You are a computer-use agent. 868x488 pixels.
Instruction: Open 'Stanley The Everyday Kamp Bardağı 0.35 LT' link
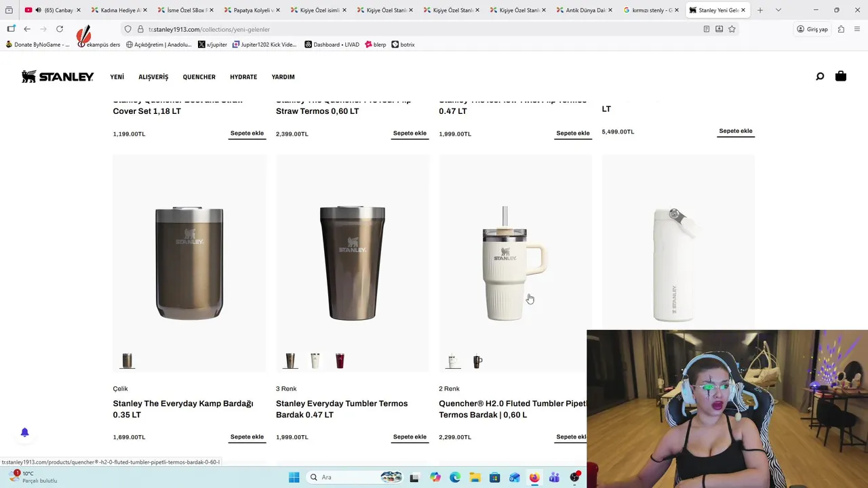coord(183,409)
